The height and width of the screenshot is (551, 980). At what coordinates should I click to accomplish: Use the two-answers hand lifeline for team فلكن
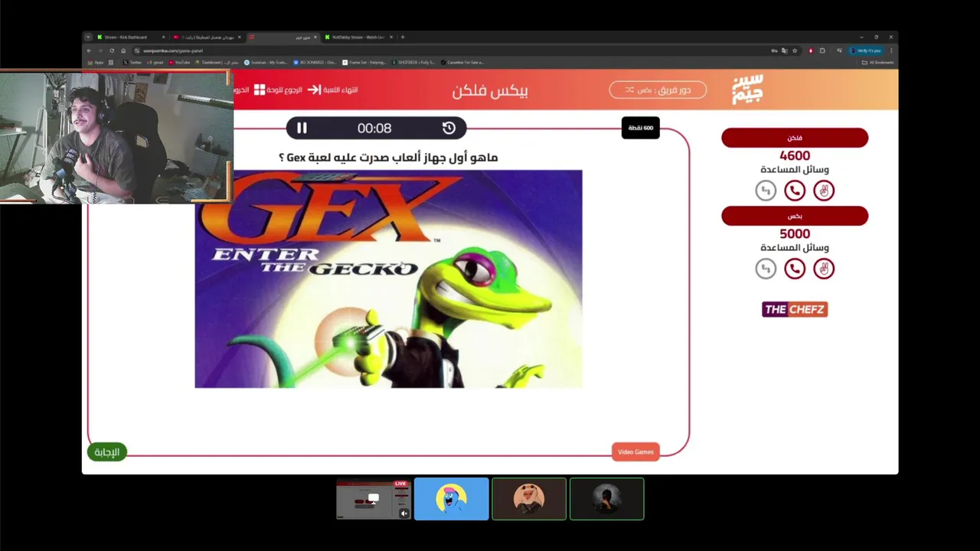click(824, 191)
